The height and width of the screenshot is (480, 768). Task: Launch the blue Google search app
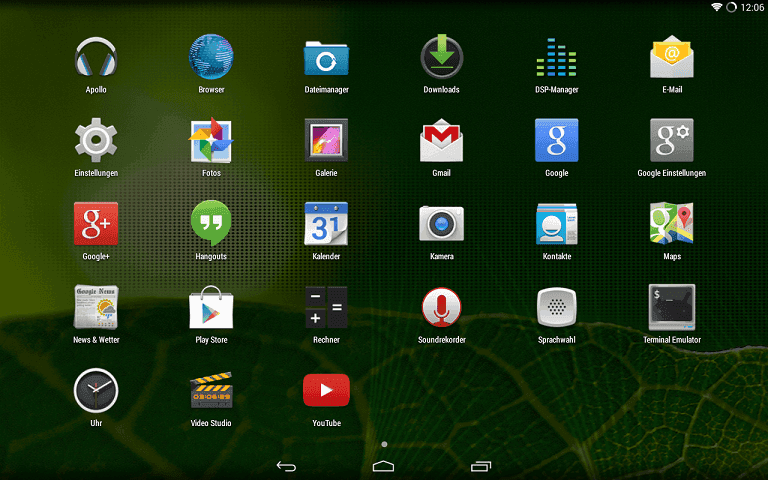pos(556,140)
